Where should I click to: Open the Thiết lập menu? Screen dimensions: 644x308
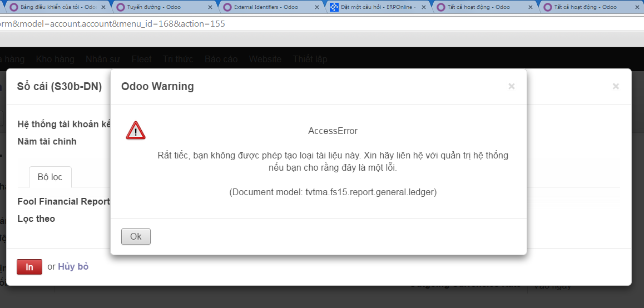310,59
